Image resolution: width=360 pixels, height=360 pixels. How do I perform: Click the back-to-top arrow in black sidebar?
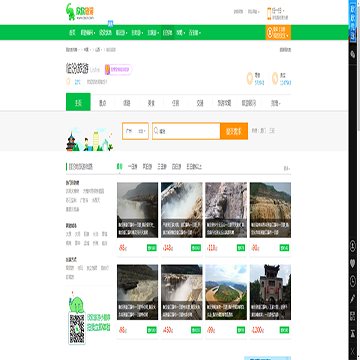click(353, 333)
